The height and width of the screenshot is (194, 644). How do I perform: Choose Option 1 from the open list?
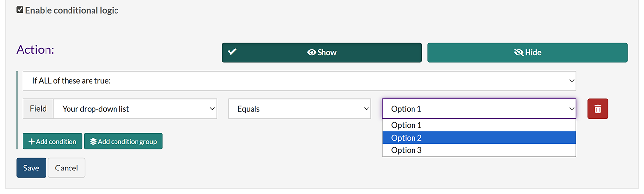479,125
